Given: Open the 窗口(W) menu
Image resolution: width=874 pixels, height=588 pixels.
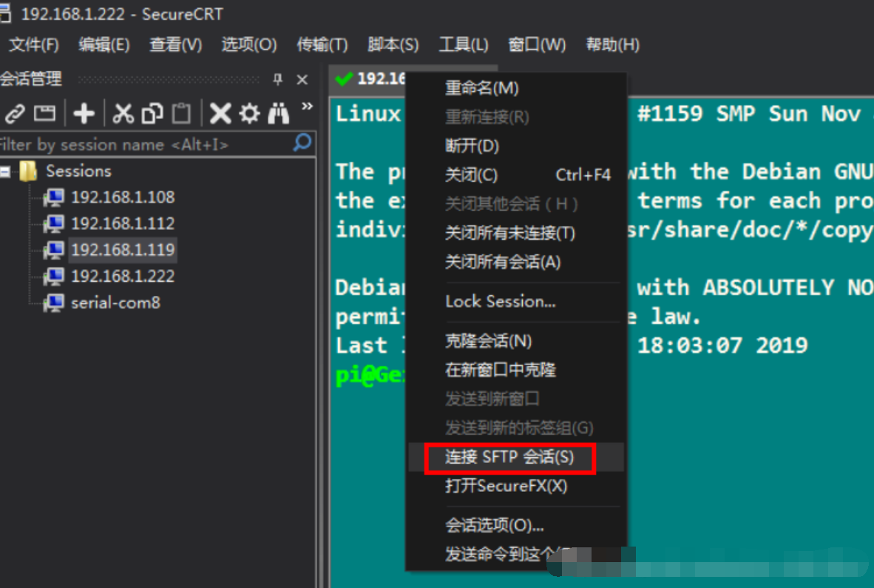Looking at the screenshot, I should tap(537, 44).
